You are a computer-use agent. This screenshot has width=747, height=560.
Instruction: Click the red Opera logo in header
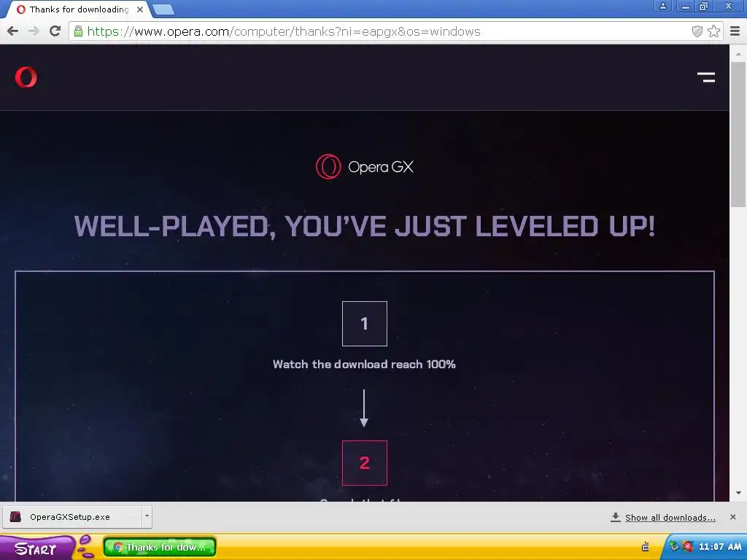(26, 77)
